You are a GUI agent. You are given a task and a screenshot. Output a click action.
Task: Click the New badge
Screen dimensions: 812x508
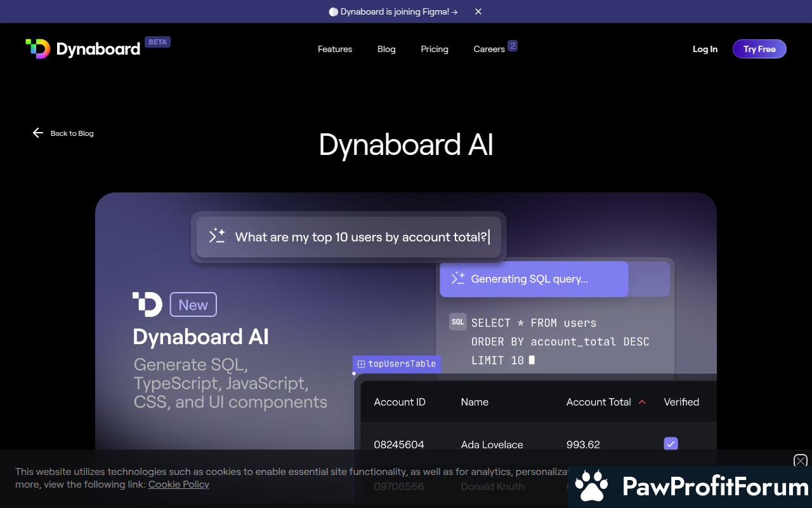click(193, 305)
